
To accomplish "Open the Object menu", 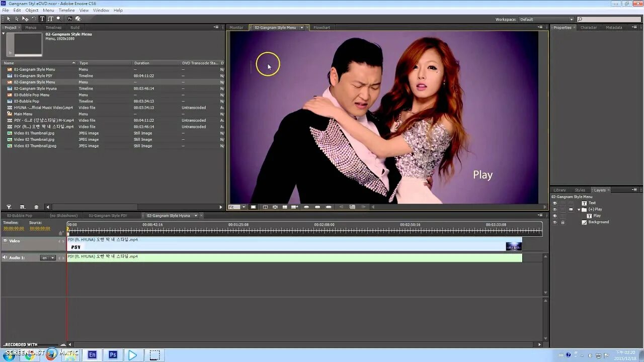I will pyautogui.click(x=32, y=10).
